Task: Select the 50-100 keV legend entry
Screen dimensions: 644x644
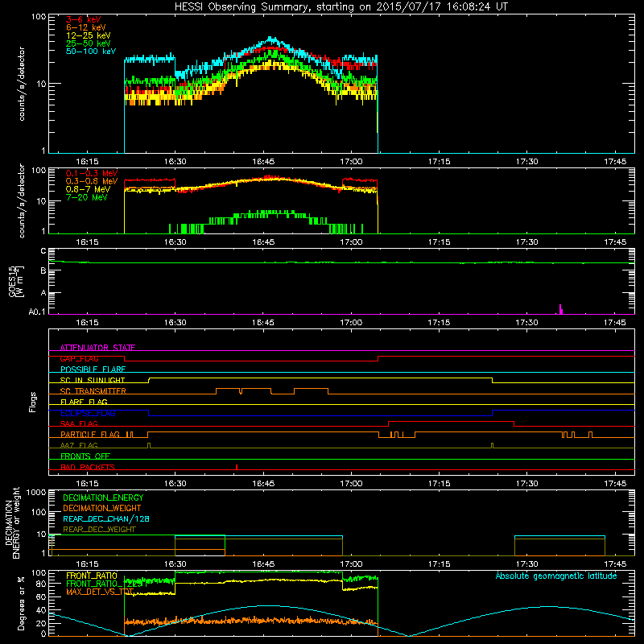Action: coord(91,52)
